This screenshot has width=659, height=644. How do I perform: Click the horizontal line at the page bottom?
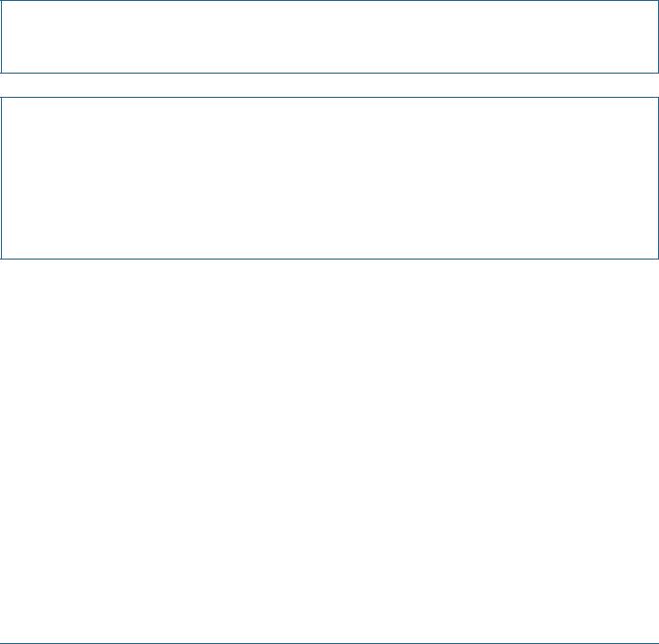point(329,643)
